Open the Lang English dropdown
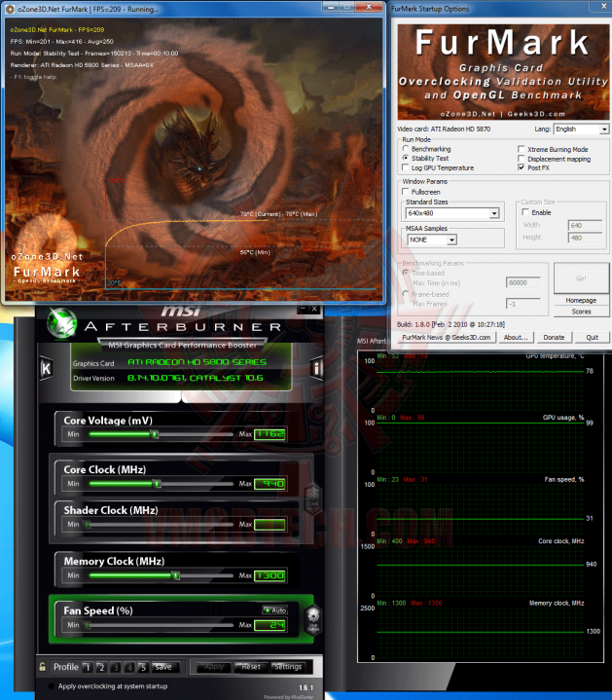The width and height of the screenshot is (612, 700). [x=581, y=129]
